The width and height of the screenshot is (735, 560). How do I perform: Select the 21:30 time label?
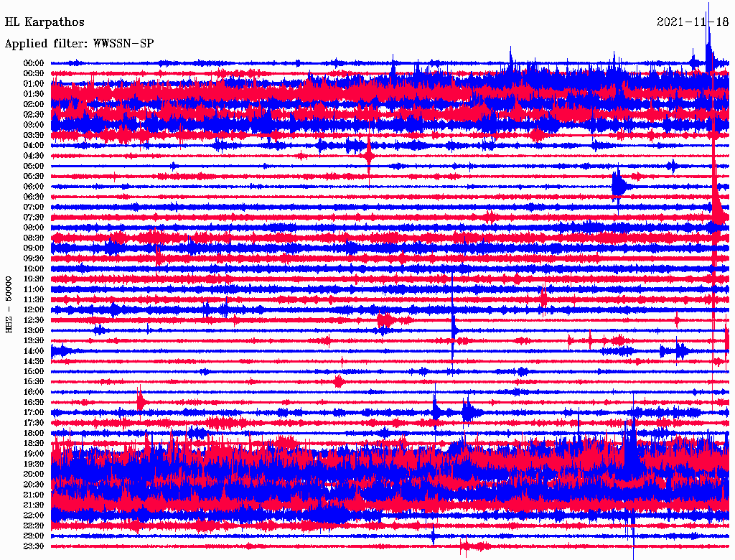click(x=34, y=505)
